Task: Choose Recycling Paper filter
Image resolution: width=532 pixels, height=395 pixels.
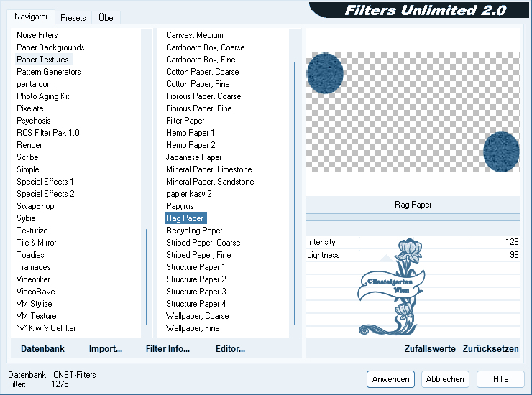Action: tap(194, 231)
